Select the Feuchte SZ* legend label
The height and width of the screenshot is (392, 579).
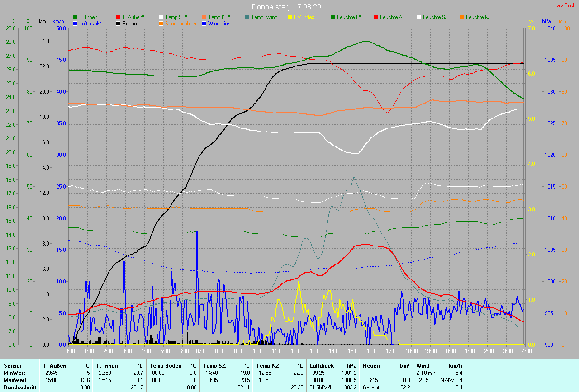(437, 17)
